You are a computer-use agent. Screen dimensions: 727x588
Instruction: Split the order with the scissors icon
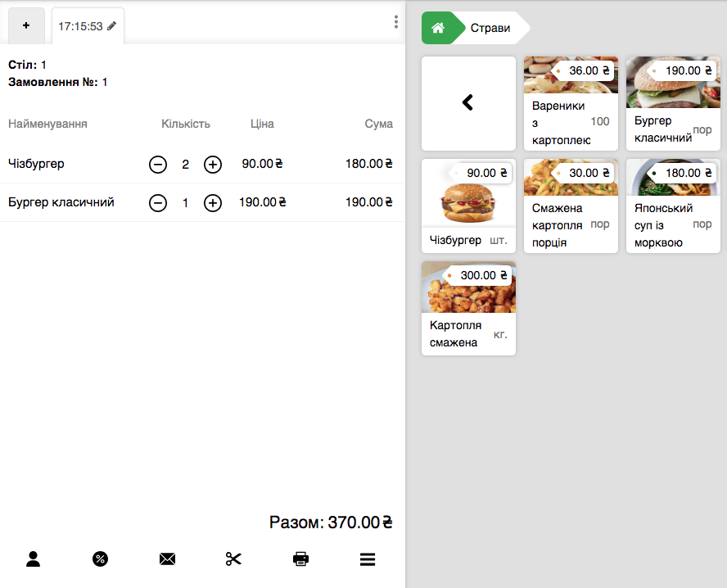tap(234, 559)
